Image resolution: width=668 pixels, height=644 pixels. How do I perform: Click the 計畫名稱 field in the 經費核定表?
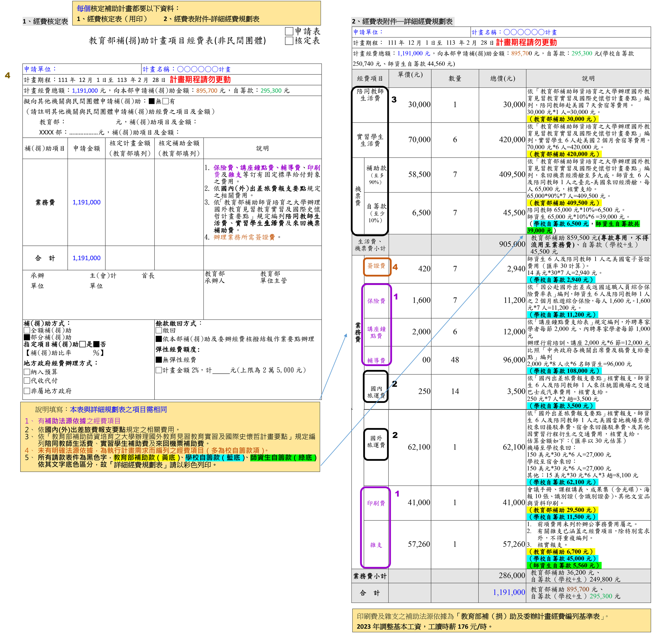click(x=231, y=69)
